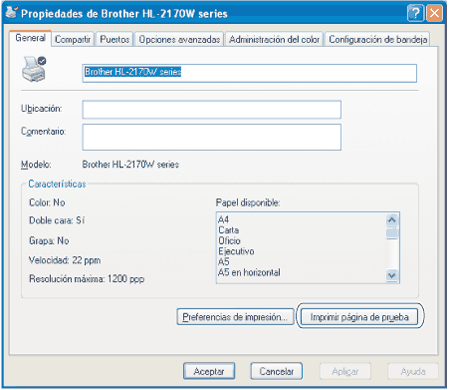Click the Cancelar button
This screenshot has width=450, height=390.
click(276, 371)
